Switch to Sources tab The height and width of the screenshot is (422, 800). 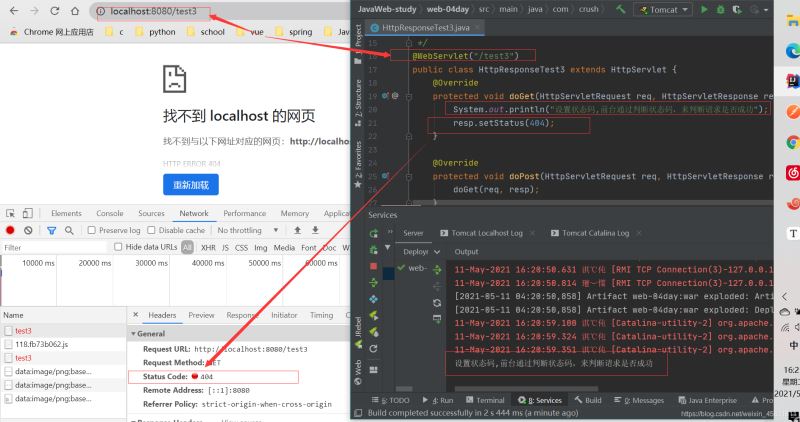click(152, 213)
